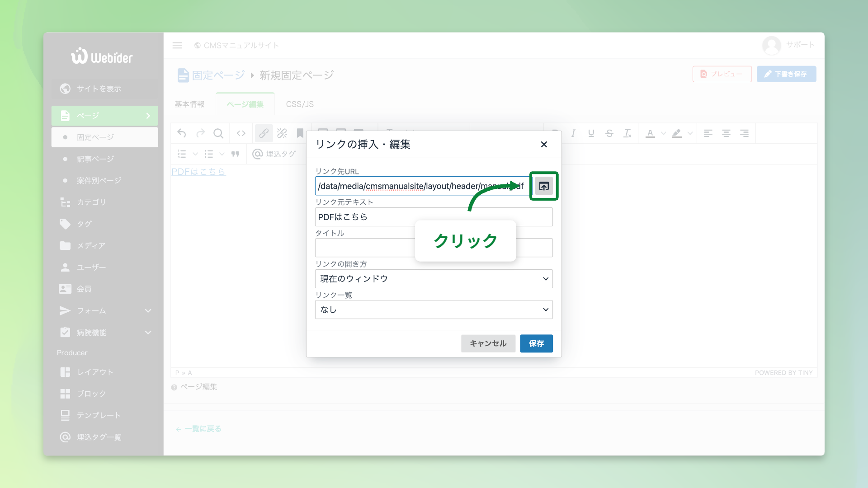868x488 pixels.
Task: Click the undo icon in editor toolbar
Action: (182, 133)
